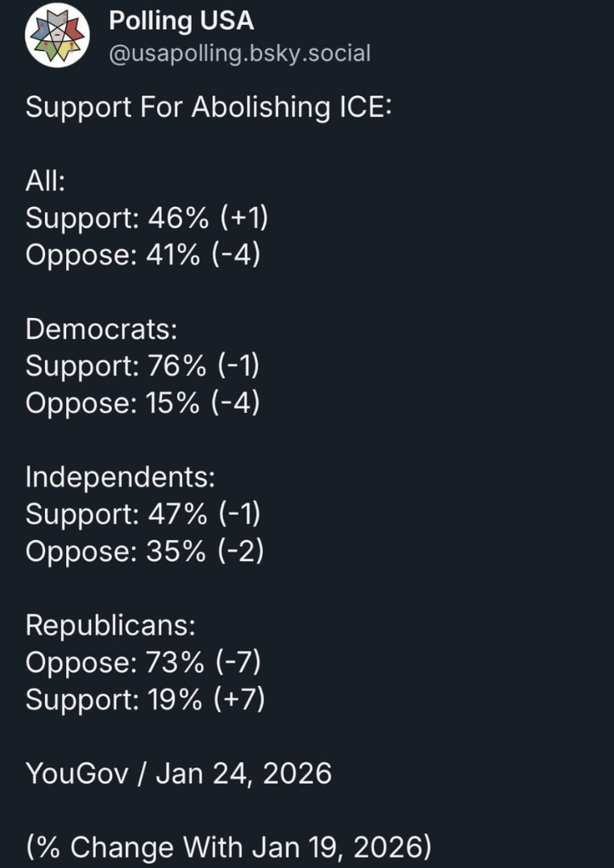Click the "Oppose: 73% (-7)" line
Image resolution: width=614 pixels, height=868 pixels.
coord(143,662)
